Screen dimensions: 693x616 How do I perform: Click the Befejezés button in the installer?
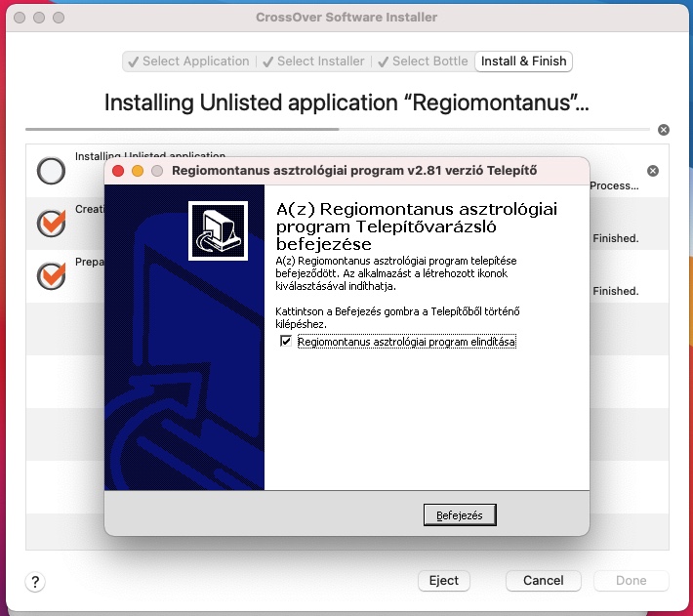[x=460, y=514]
